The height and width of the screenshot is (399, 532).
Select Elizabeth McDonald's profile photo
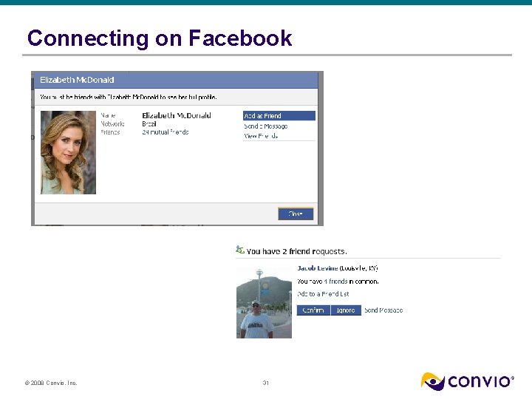point(68,152)
